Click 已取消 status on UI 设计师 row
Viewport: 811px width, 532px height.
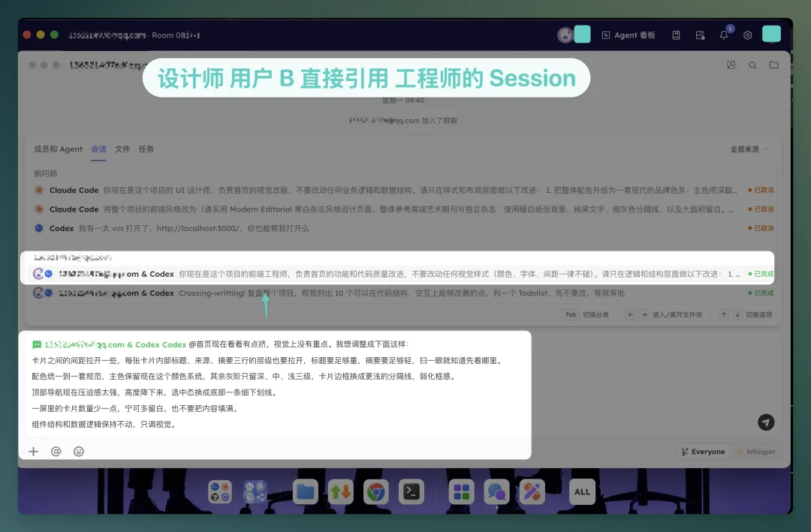click(x=761, y=191)
